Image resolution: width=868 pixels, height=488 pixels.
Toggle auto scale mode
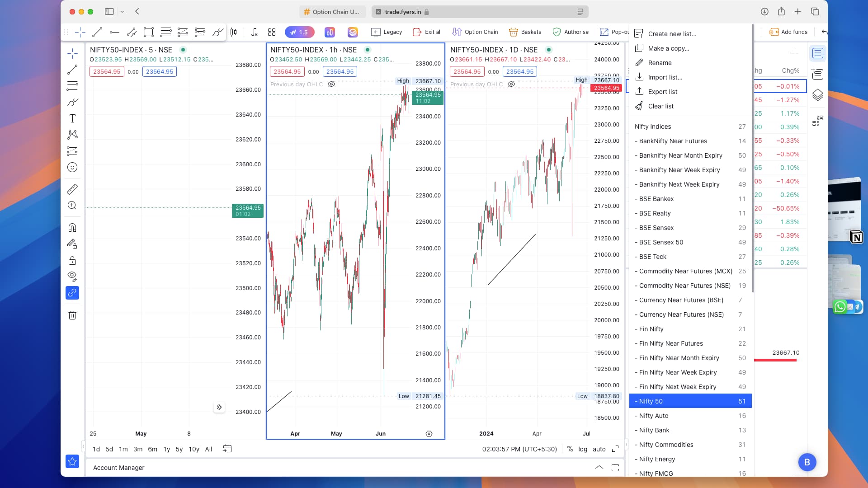coord(599,449)
